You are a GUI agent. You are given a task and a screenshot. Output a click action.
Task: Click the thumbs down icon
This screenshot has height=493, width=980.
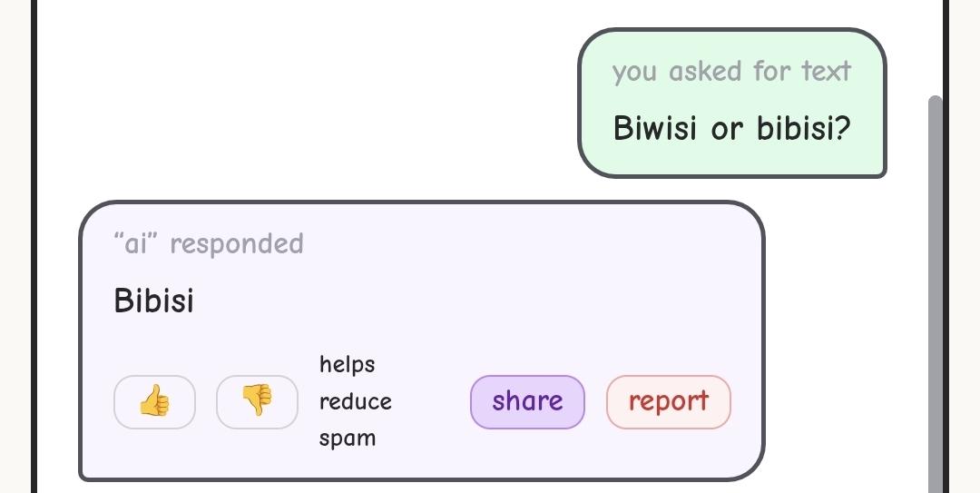pyautogui.click(x=257, y=401)
